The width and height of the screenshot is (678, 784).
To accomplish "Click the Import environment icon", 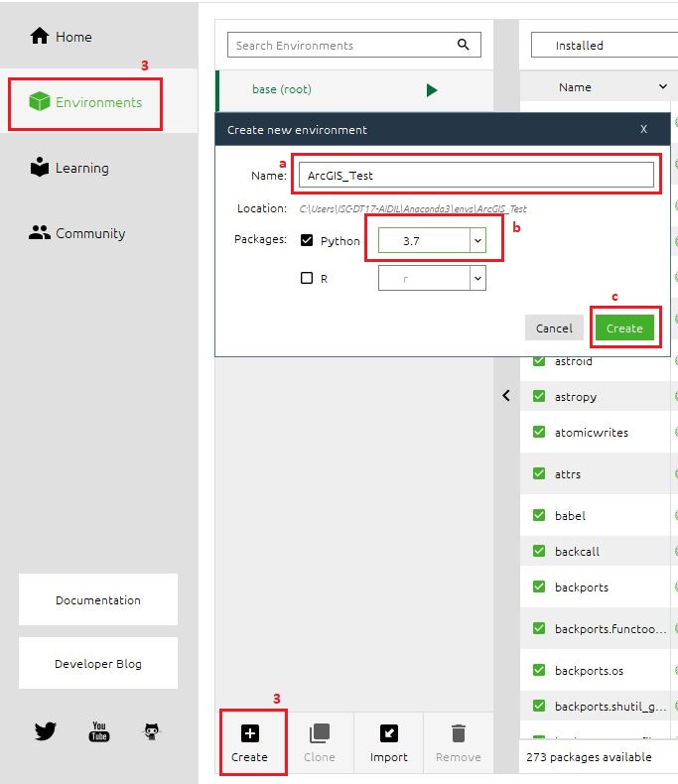I will (x=389, y=733).
